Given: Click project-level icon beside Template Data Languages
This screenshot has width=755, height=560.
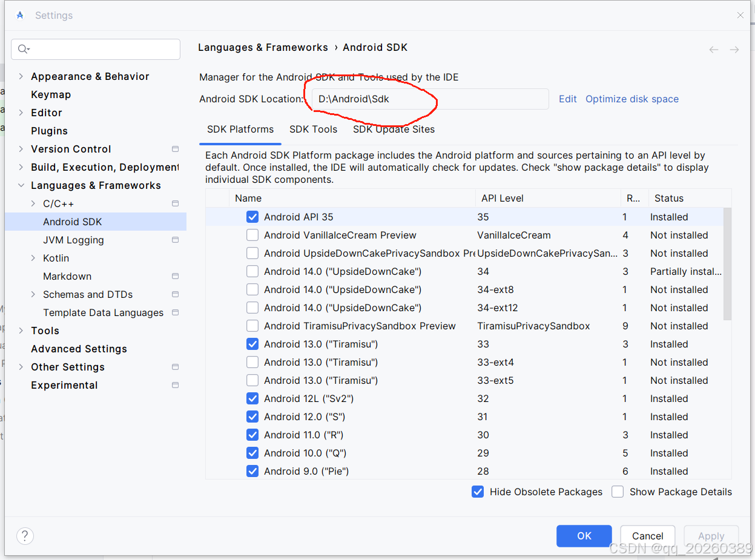Looking at the screenshot, I should point(175,312).
